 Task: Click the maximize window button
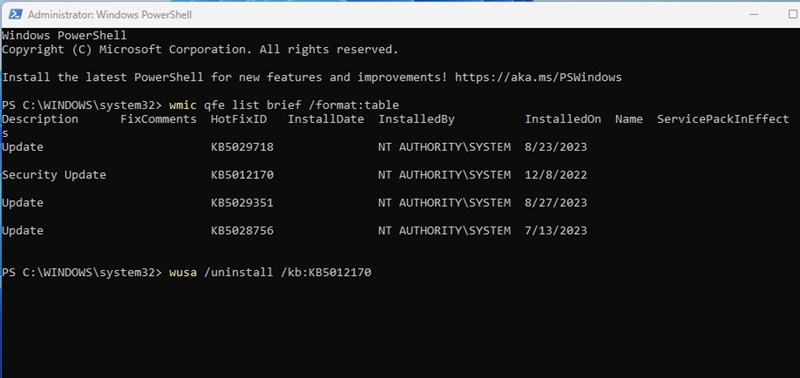click(x=793, y=14)
